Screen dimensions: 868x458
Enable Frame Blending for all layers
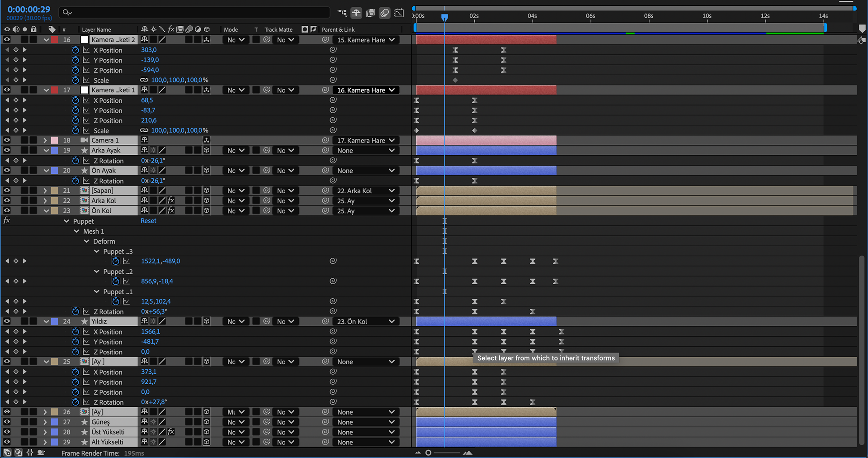click(370, 13)
